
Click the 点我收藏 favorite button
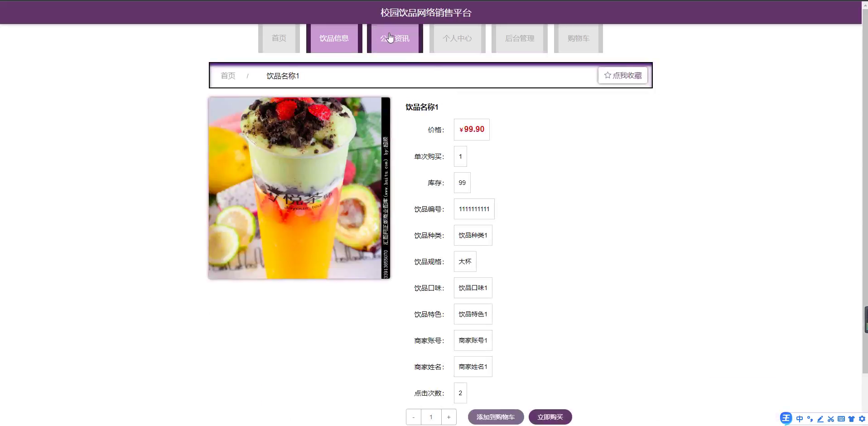(623, 75)
